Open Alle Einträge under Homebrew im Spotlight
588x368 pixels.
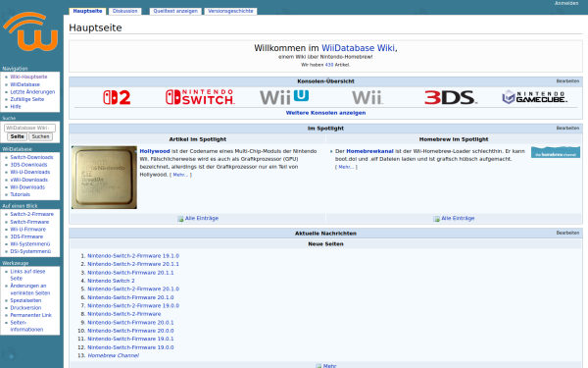(458, 218)
